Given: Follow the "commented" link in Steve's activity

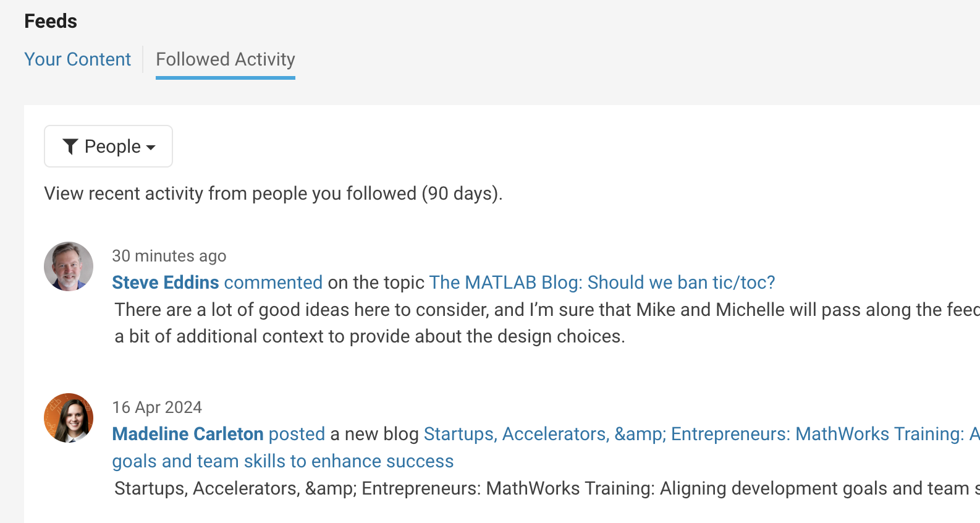Looking at the screenshot, I should 273,283.
